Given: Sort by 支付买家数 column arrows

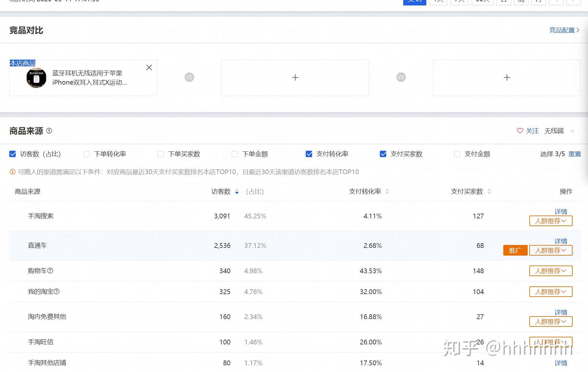Looking at the screenshot, I should 489,191.
